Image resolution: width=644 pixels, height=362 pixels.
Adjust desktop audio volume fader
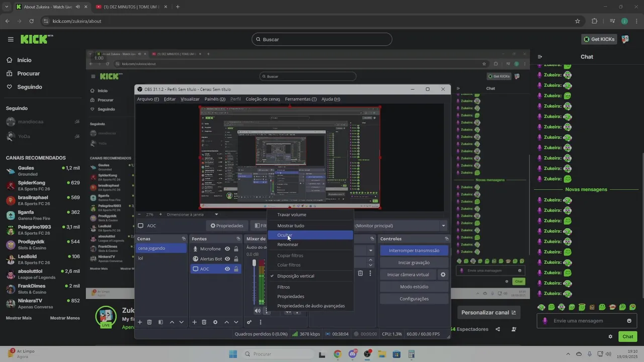(x=254, y=263)
